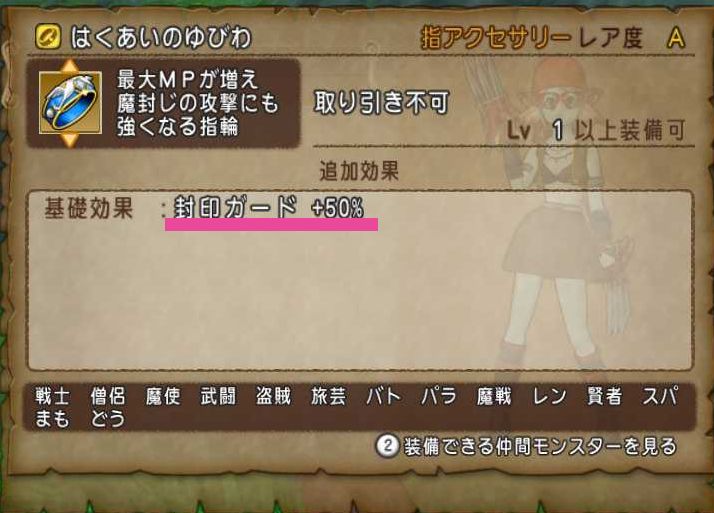This screenshot has width=714, height=513.
Task: Select the 僧侶 job label
Action: click(108, 396)
